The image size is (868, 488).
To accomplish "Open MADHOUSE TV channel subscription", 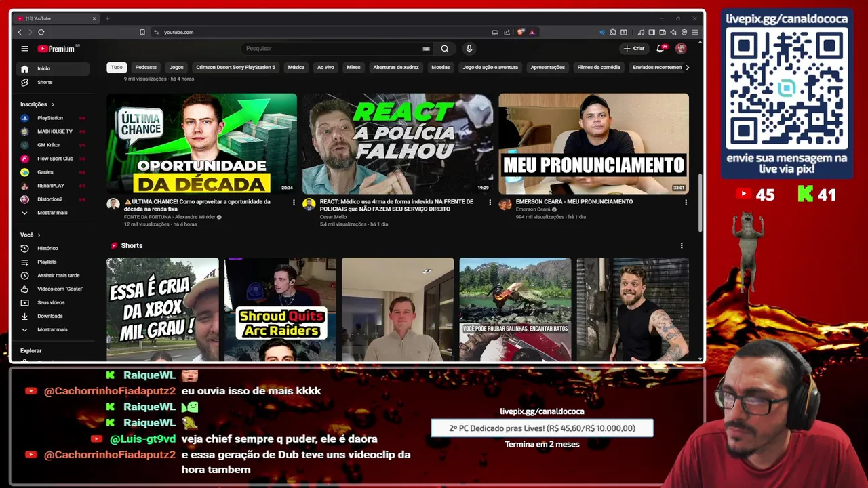I will click(53, 131).
